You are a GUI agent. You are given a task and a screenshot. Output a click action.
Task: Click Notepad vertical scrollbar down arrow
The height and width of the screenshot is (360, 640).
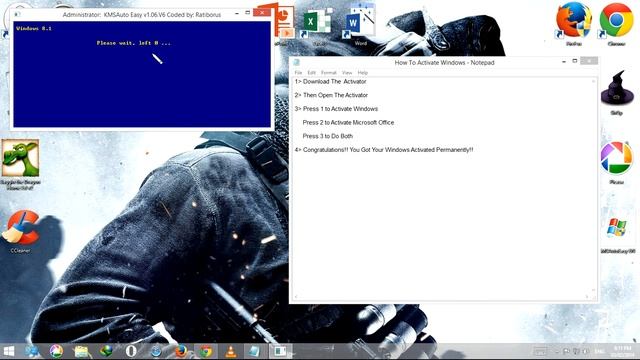(593, 291)
